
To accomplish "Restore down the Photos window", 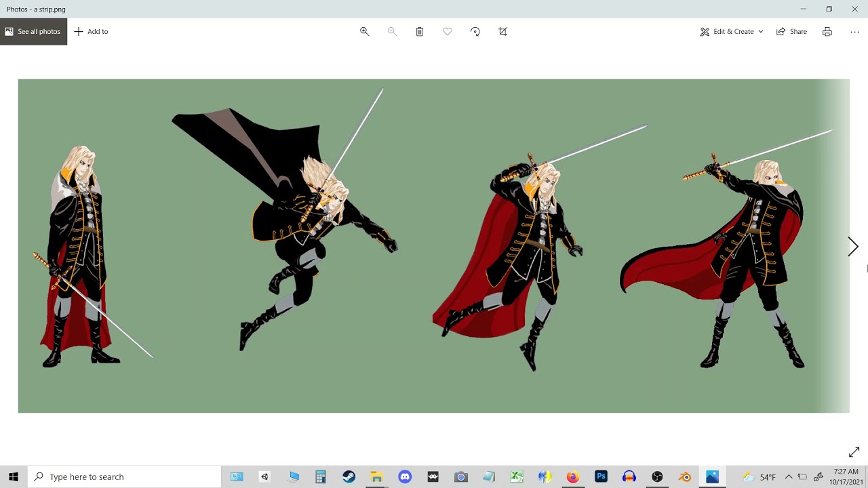I will [x=829, y=9].
